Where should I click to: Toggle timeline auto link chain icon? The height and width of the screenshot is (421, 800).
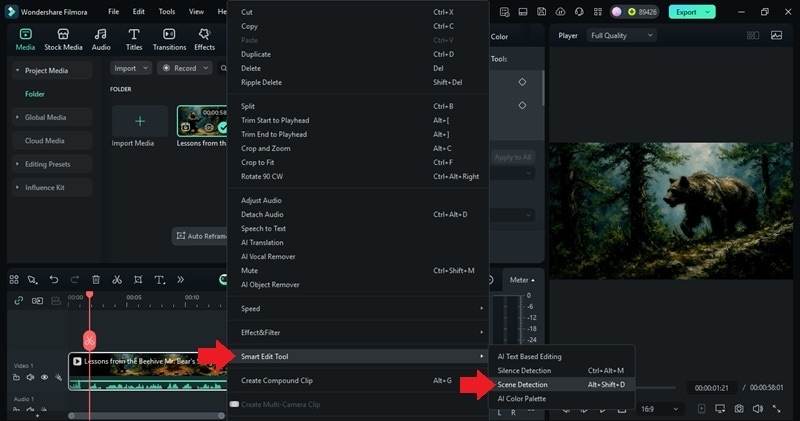(x=18, y=301)
